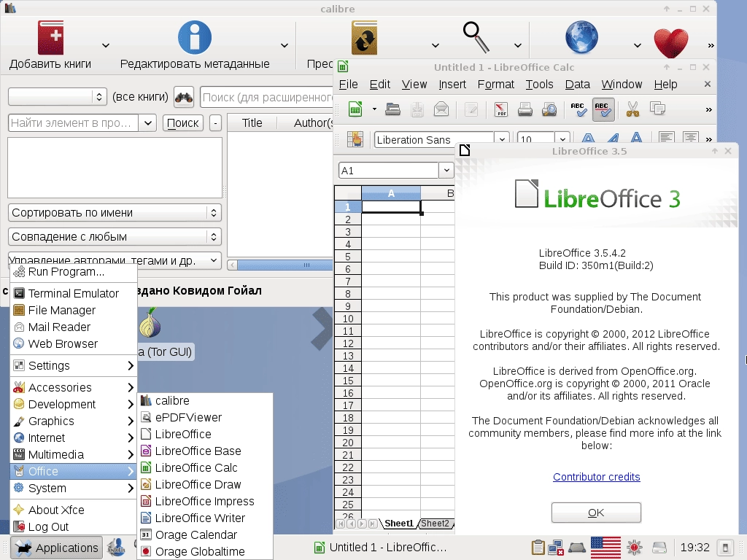
Task: Open Page Preview in Calc toolbar
Action: point(549,109)
